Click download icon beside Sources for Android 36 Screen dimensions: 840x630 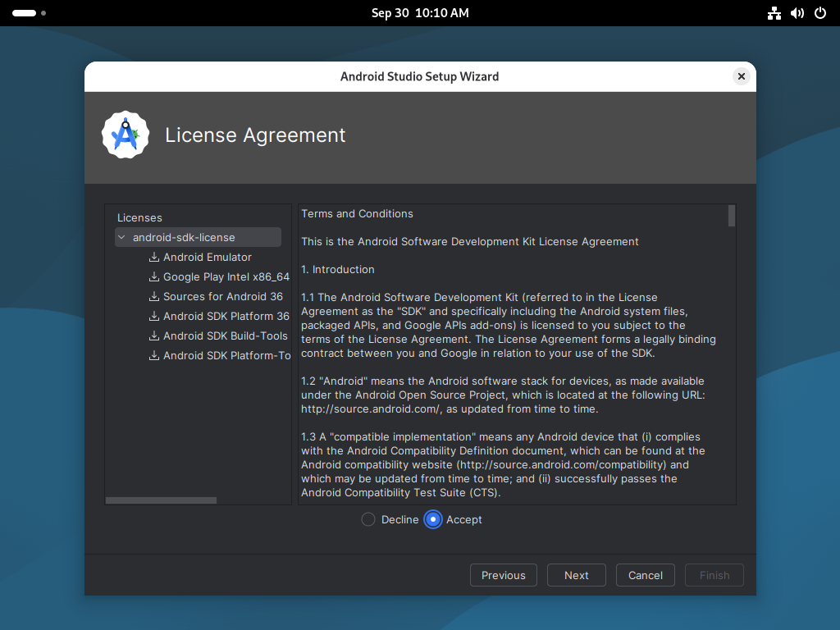click(154, 297)
